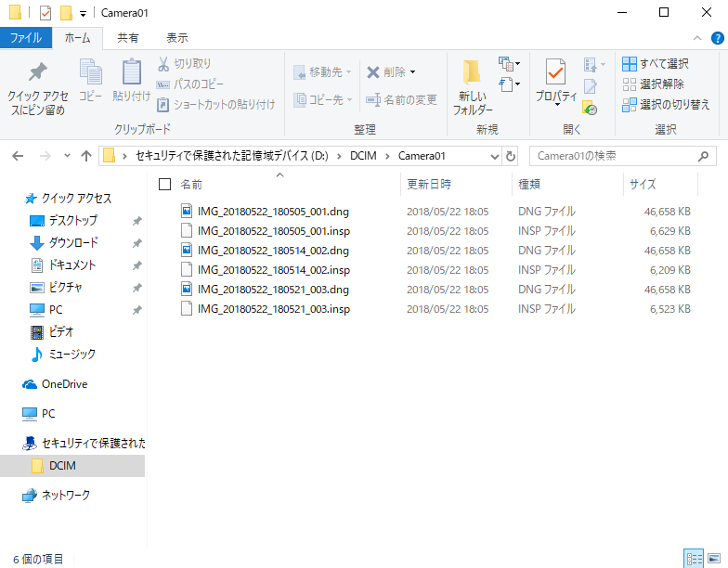This screenshot has width=728, height=568.
Task: Open Downloads in Quick Access
Action: (72, 243)
